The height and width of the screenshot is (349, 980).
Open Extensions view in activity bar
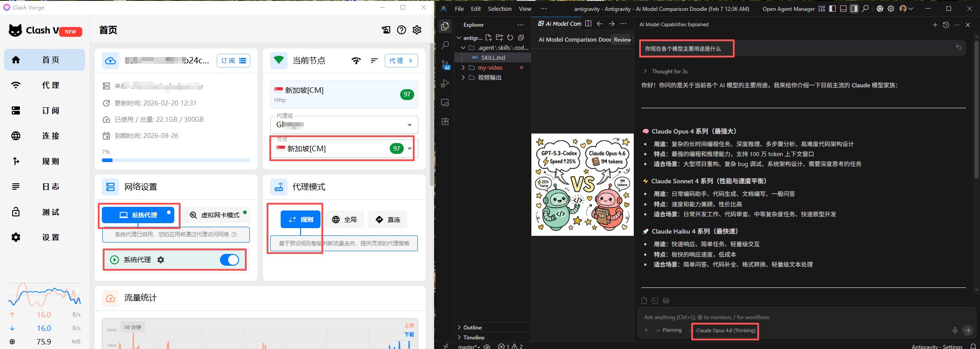click(x=445, y=121)
